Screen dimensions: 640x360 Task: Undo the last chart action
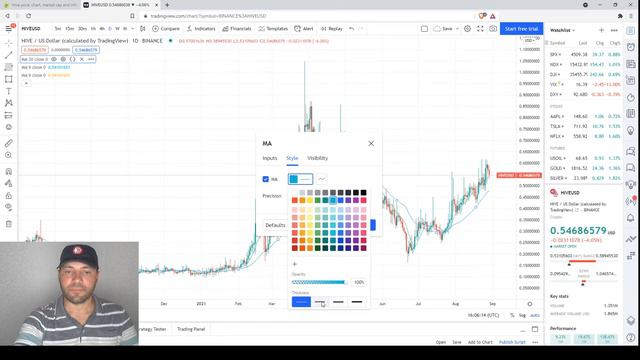[x=351, y=29]
